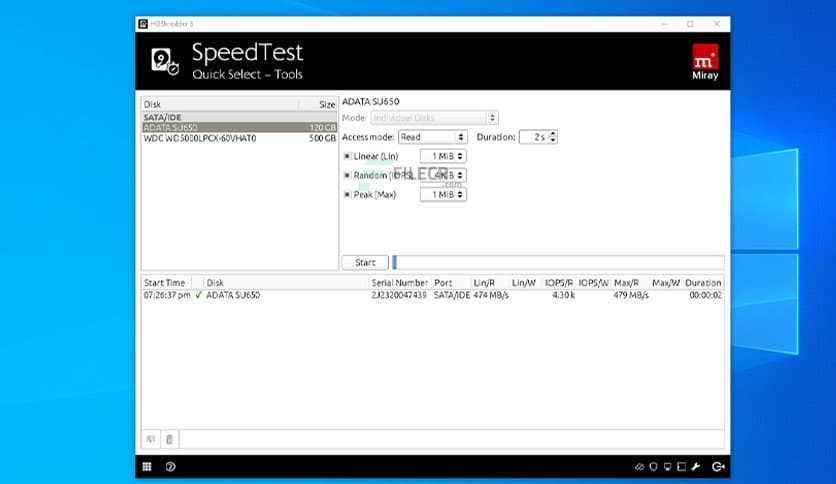Click the Max/W column header
The height and width of the screenshot is (484, 836).
coord(665,283)
